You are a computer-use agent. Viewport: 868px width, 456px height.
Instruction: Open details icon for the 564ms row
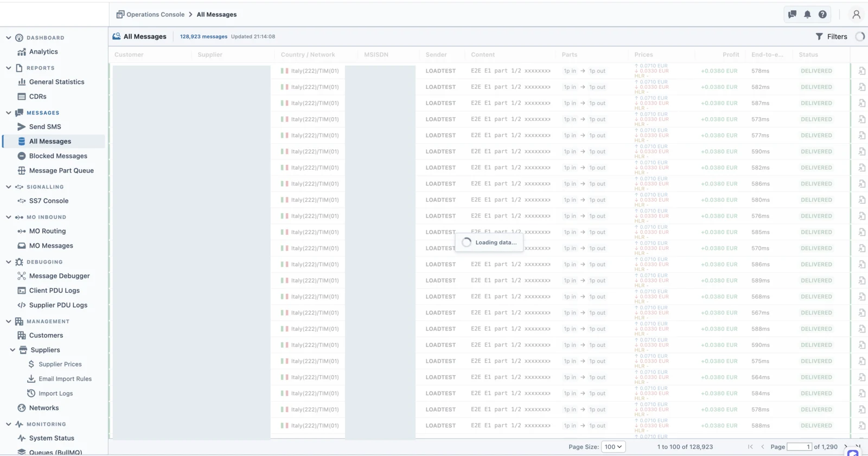coord(861,377)
